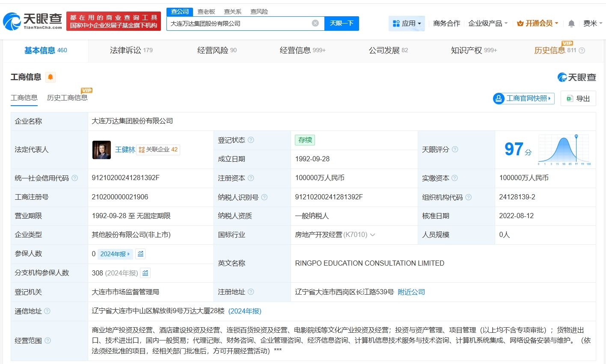Viewport: 606px width, 364px height.
Task: Expand the 企业级产品 dropdown
Action: tap(488, 24)
